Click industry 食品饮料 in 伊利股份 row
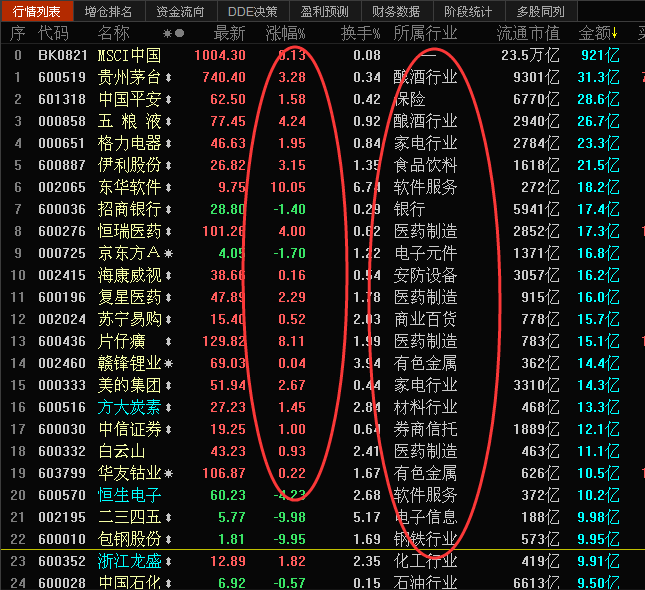This screenshot has width=645, height=590. 425,165
